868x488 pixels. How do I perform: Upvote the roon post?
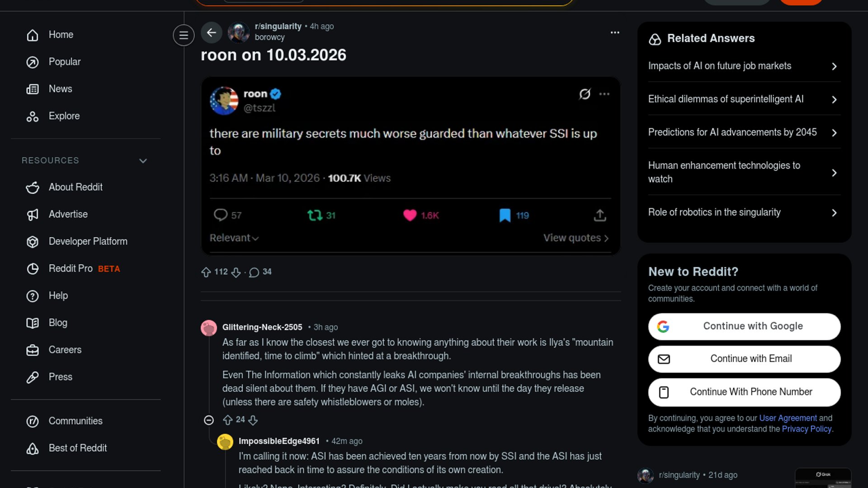click(x=206, y=272)
